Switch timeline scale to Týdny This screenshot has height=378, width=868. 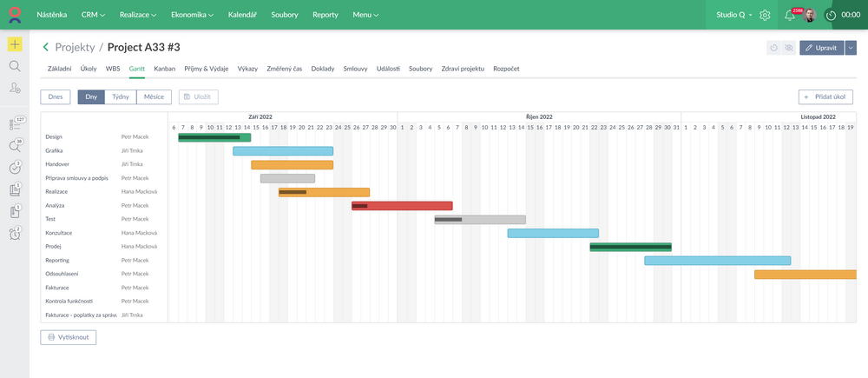(121, 97)
